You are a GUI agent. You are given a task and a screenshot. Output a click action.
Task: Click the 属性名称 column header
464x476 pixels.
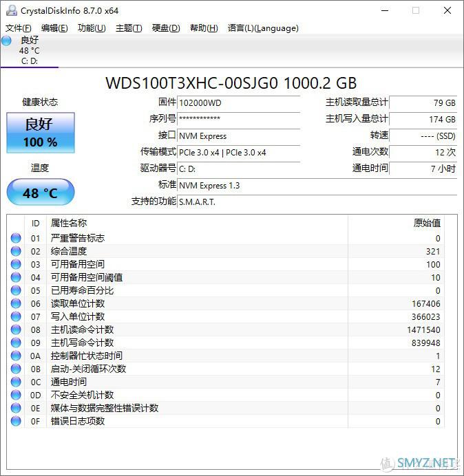(197, 224)
